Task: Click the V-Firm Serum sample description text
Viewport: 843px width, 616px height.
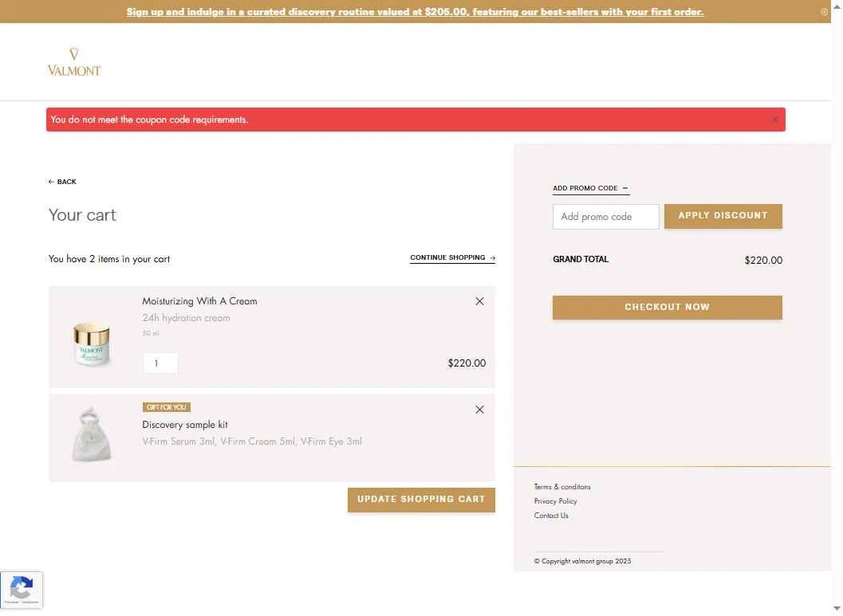Action: click(x=252, y=441)
